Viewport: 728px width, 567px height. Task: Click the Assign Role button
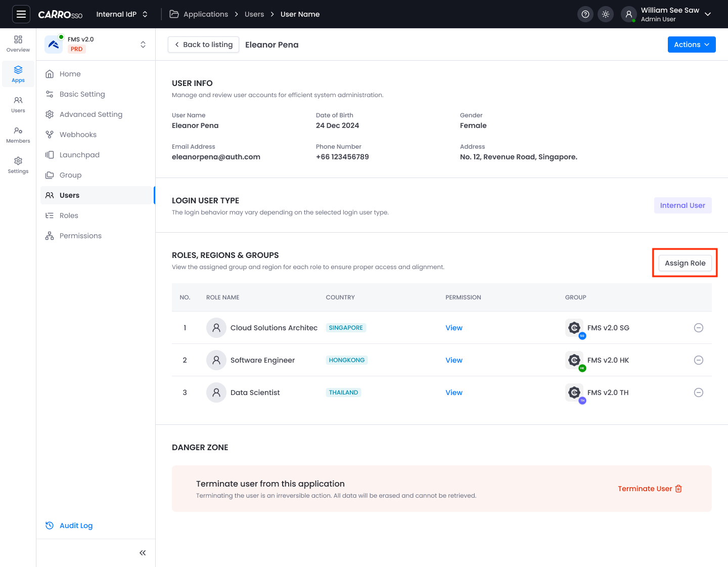click(x=685, y=263)
